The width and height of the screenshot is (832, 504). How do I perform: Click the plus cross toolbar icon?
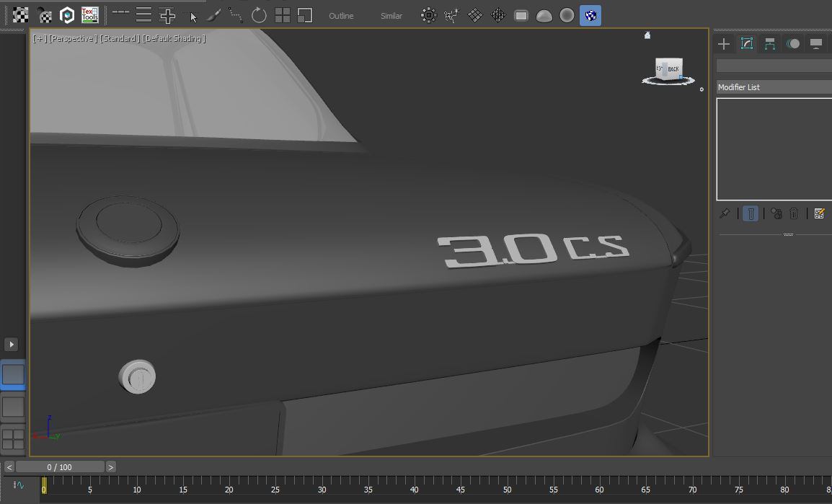point(167,15)
